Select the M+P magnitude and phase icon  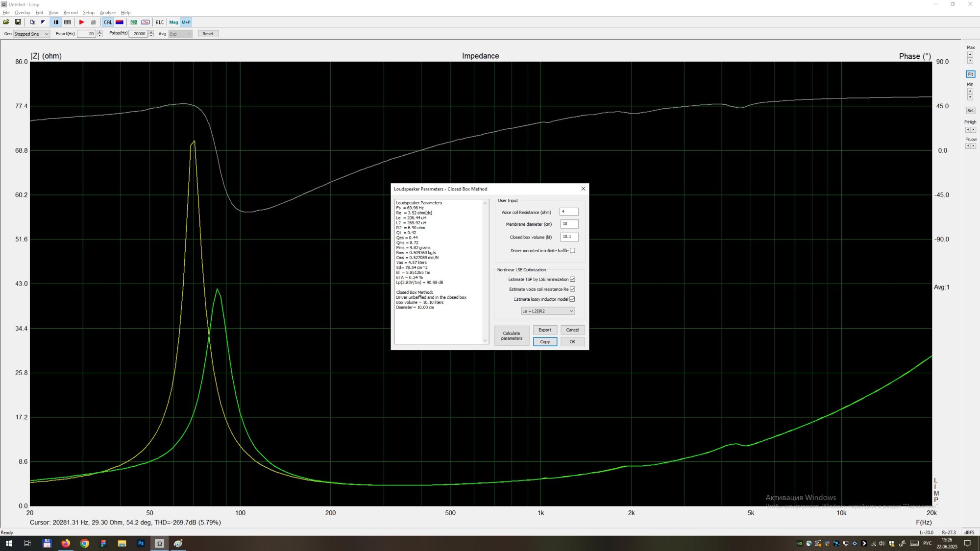tap(186, 22)
